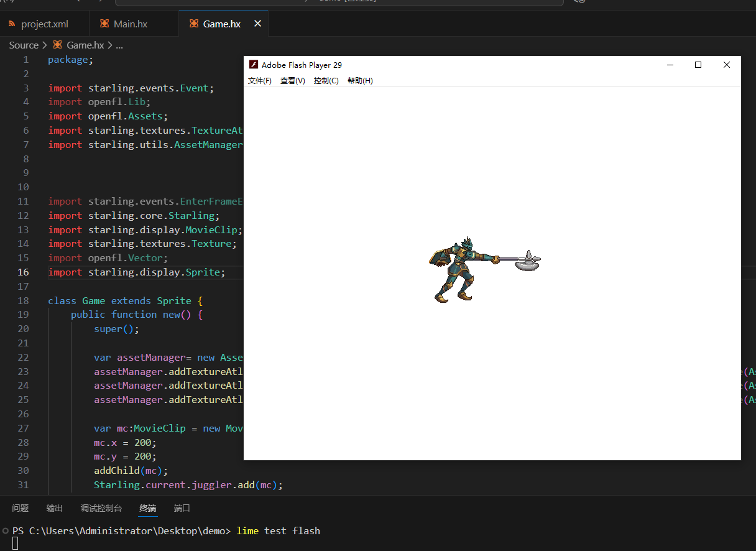
Task: Click the Haxe icon in the breadcrumb path
Action: point(58,45)
